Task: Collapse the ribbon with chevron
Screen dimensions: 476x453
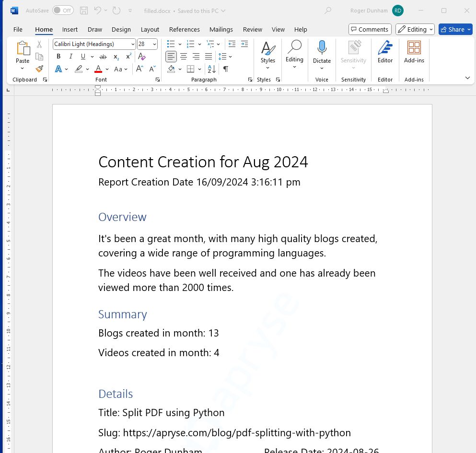Action: [467, 78]
